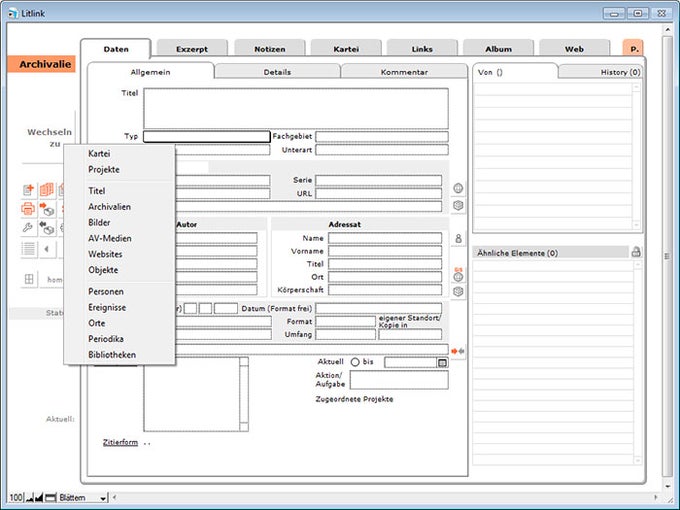
Task: Click the globe icon next to Adressat Ort
Action: 458,276
